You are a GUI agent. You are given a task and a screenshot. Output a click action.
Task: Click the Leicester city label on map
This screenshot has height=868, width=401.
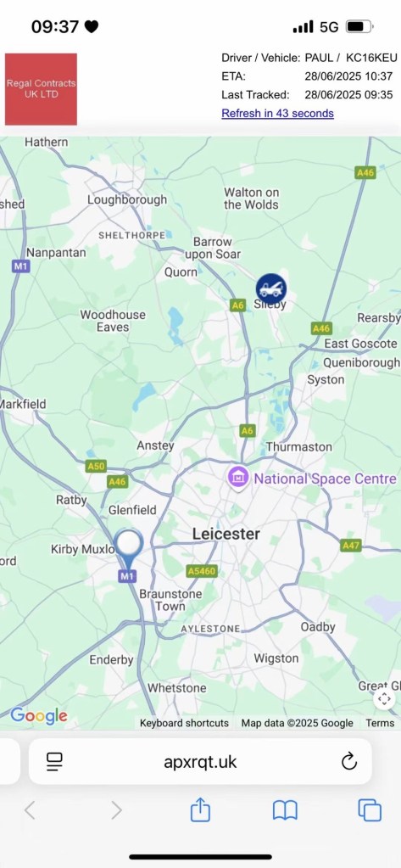pyautogui.click(x=226, y=535)
